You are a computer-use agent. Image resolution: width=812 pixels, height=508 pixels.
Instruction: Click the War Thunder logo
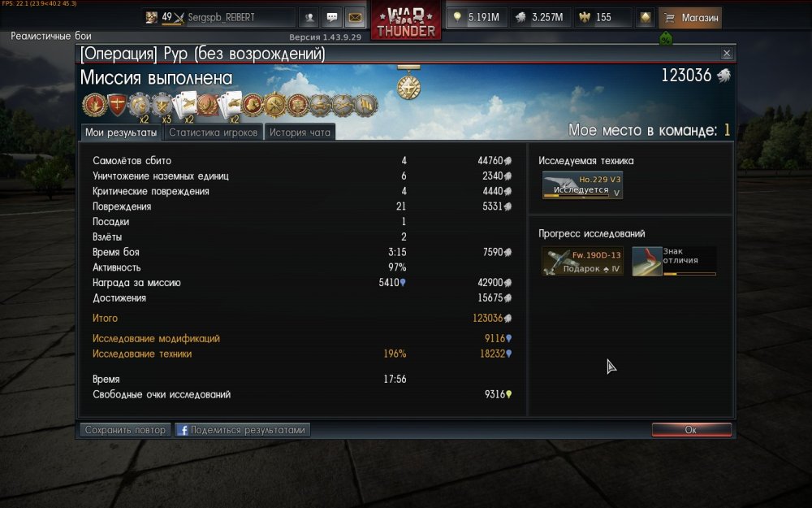point(405,21)
